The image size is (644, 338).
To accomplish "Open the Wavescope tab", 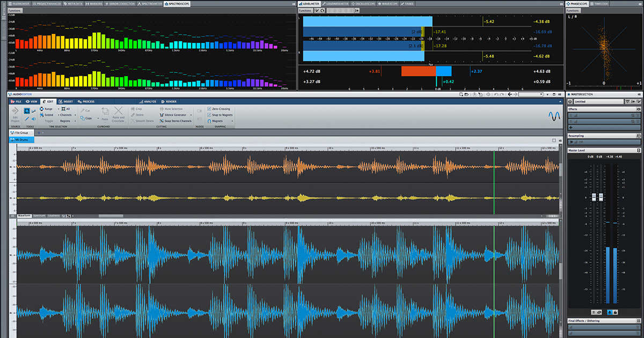I will click(x=389, y=3).
